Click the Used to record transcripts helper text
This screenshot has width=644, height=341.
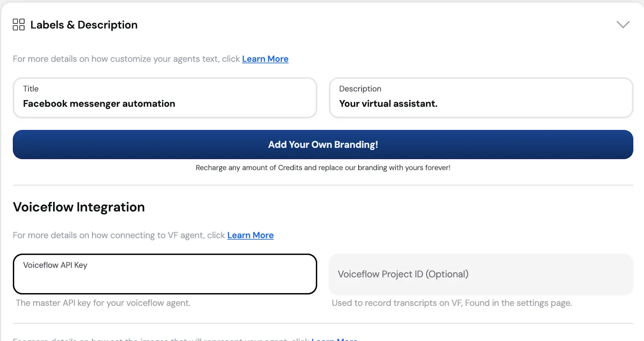tap(452, 303)
